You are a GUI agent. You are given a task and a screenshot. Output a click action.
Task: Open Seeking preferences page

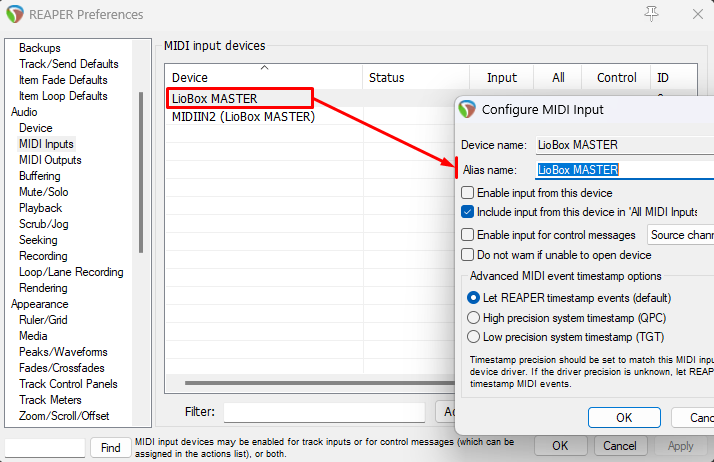pos(38,240)
